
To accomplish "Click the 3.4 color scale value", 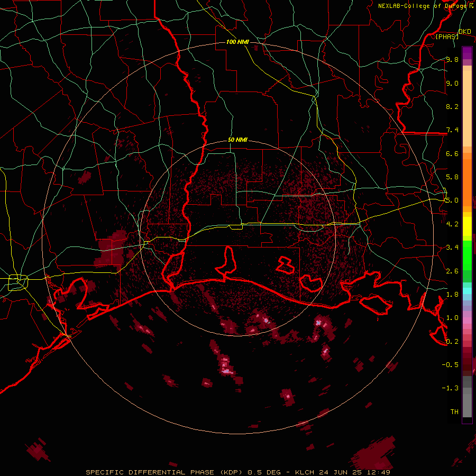I will tap(452, 248).
